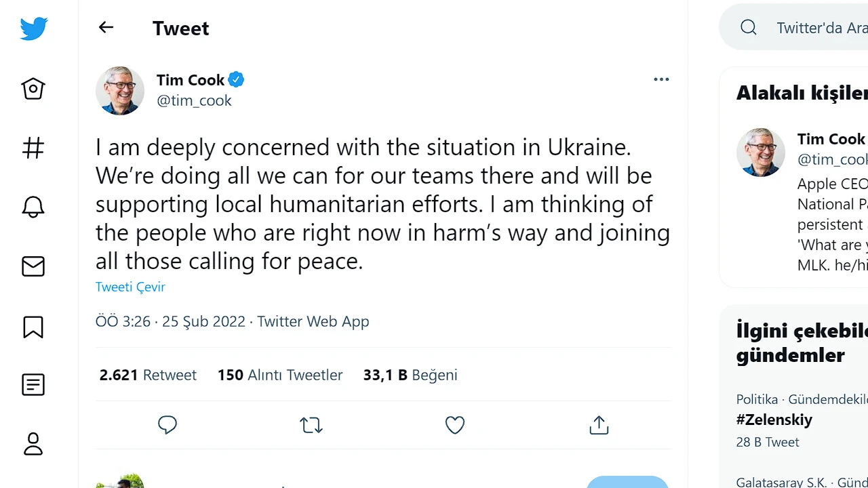Open the tweet's three-dot more menu

click(661, 79)
